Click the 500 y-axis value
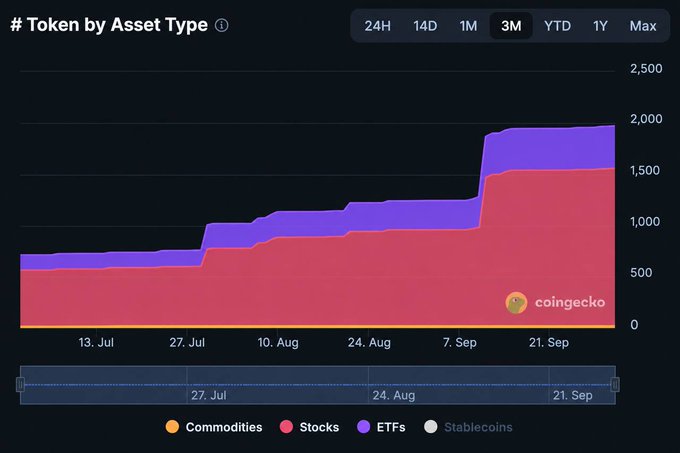The image size is (680, 453). [x=641, y=273]
